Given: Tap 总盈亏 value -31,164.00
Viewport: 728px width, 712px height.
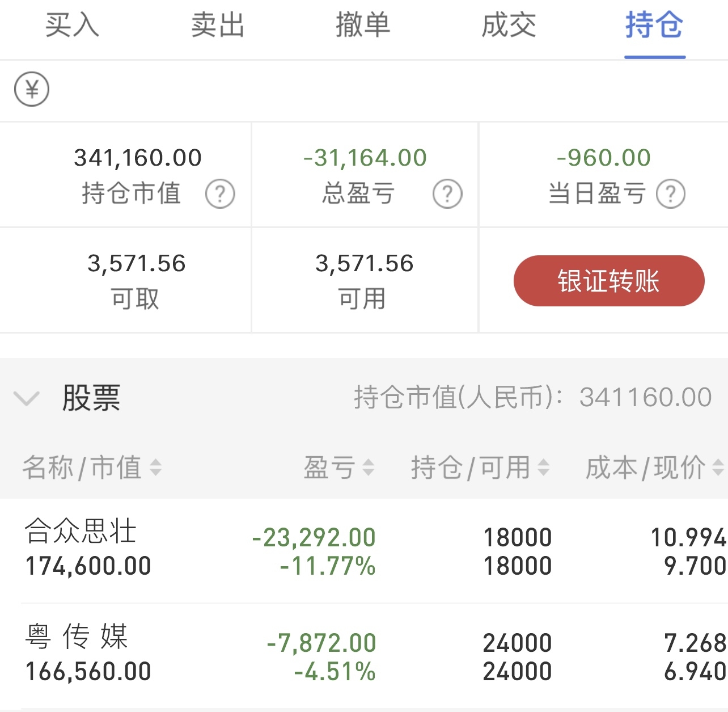Looking at the screenshot, I should point(365,158).
